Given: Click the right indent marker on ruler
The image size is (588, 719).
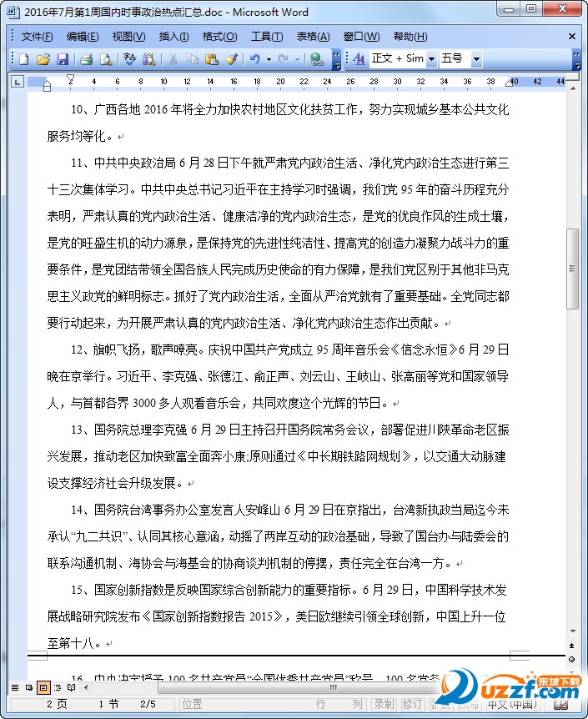Looking at the screenshot, I should tap(509, 83).
